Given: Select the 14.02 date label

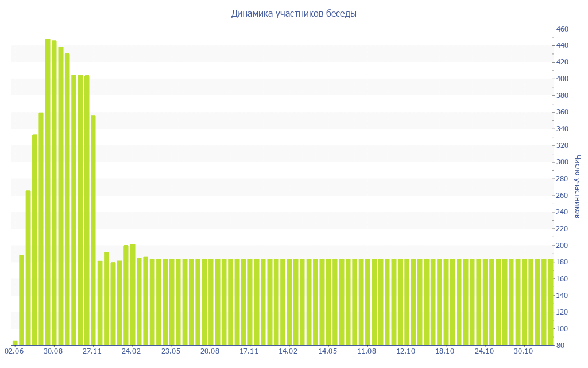Looking at the screenshot, I should click(288, 351).
